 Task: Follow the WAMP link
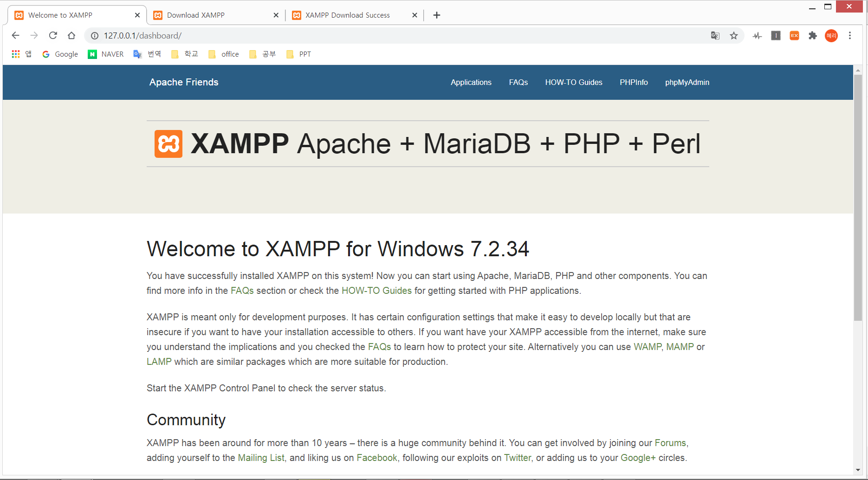648,347
